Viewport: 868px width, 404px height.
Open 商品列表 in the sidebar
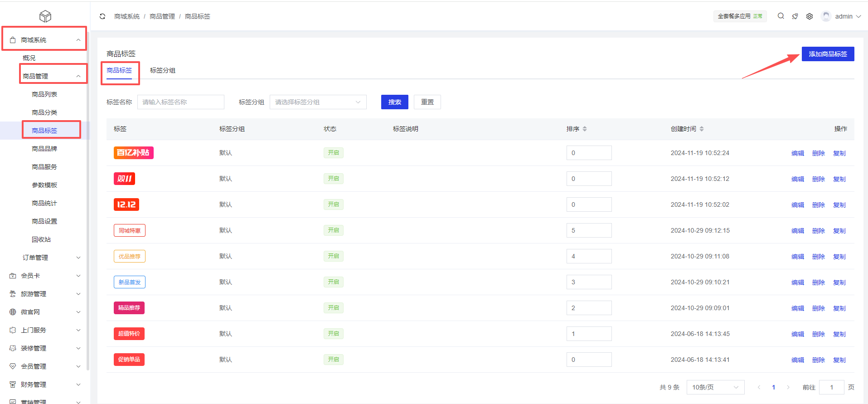tap(44, 94)
